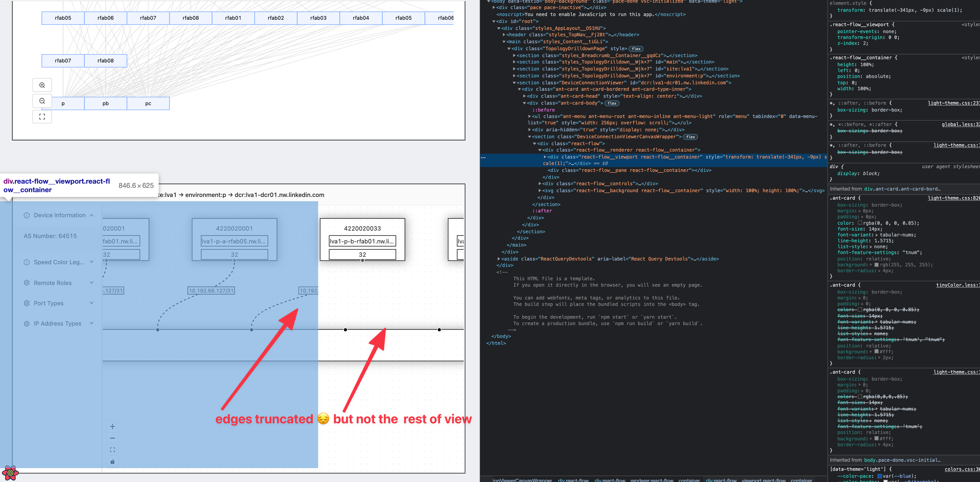This screenshot has height=482, width=980.
Task: Toggle the lock icon in the bottom flow controls
Action: point(112,461)
